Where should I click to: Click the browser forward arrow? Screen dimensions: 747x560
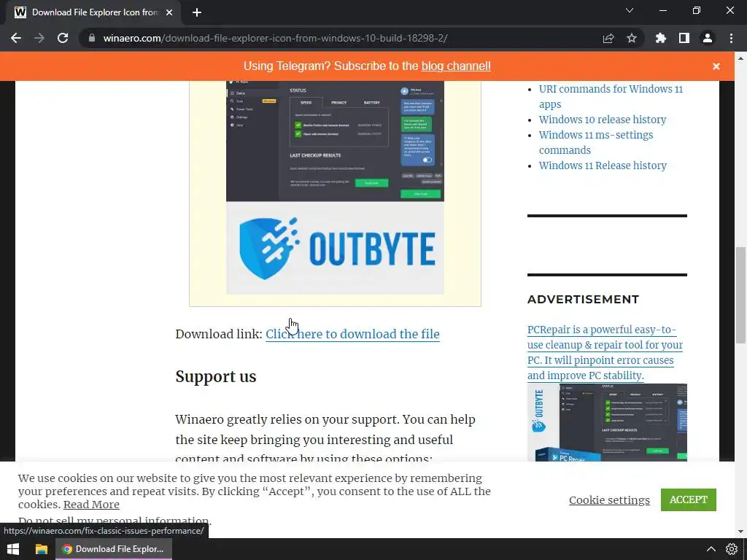click(x=39, y=38)
